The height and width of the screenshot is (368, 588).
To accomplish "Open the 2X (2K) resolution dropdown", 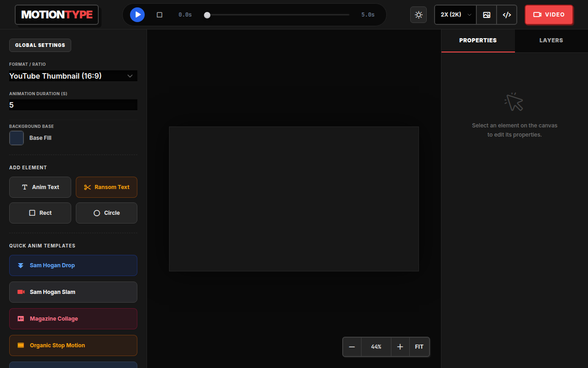I will click(x=456, y=15).
